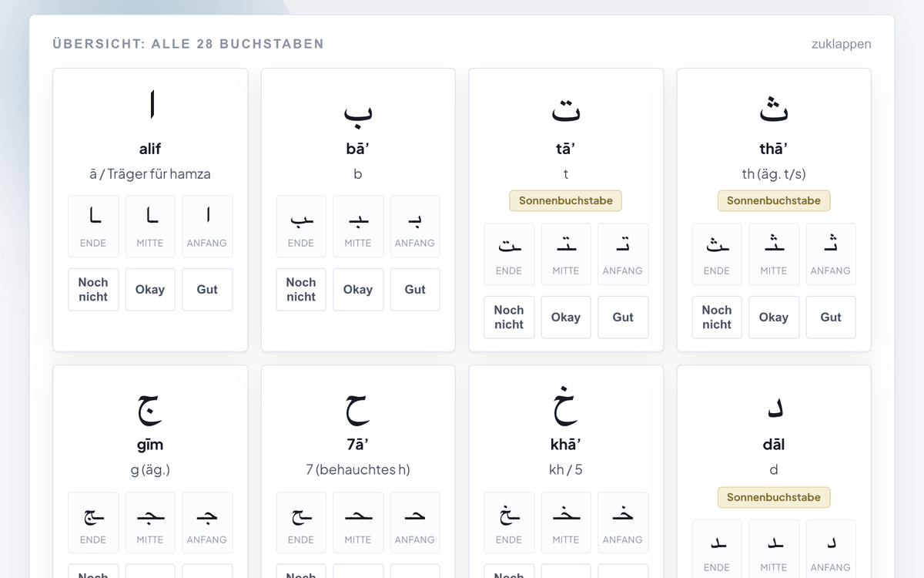Rate thā' as Okay
The width and height of the screenshot is (924, 578).
pos(774,318)
